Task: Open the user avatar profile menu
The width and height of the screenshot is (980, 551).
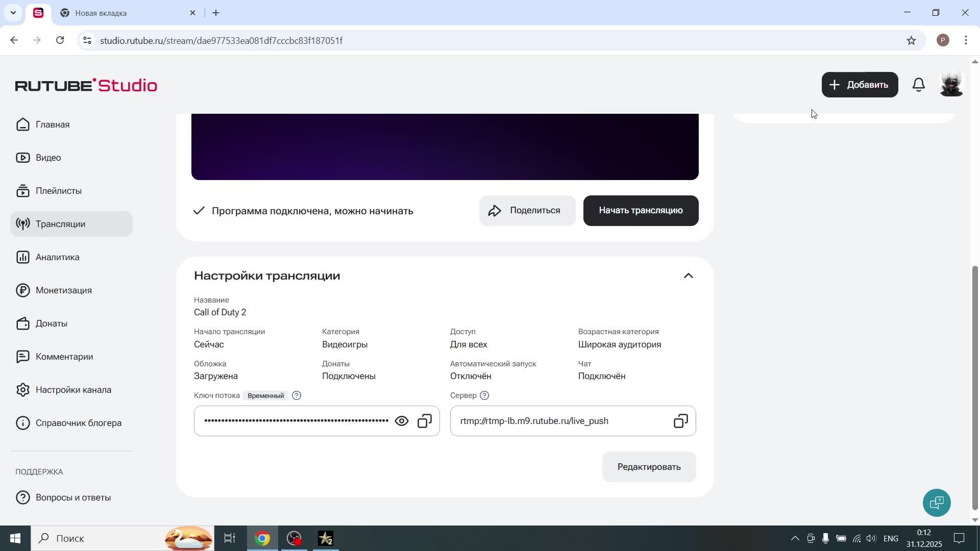Action: coord(951,85)
